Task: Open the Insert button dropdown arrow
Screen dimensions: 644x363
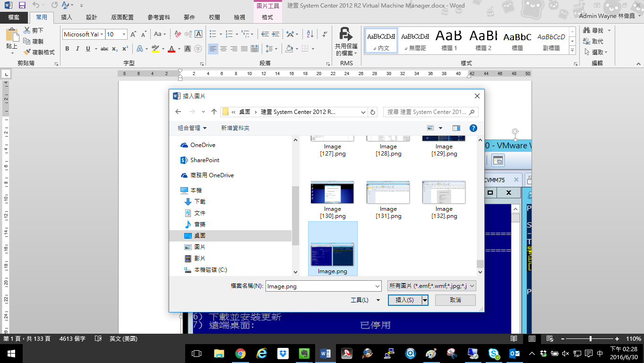Action: click(x=425, y=300)
